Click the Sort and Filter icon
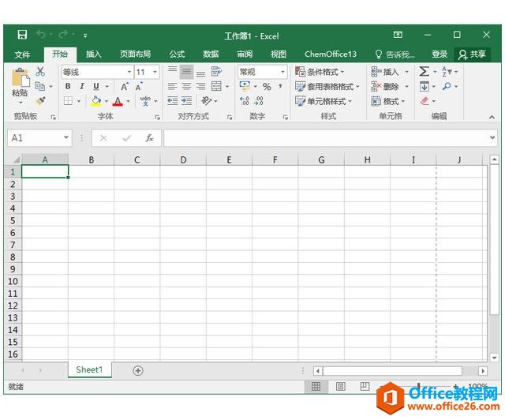 coord(447,71)
